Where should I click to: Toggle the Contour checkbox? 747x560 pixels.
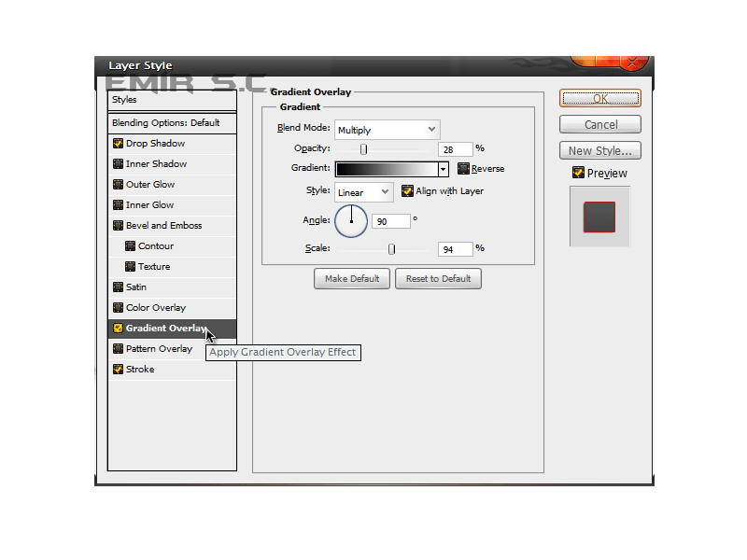pos(130,245)
